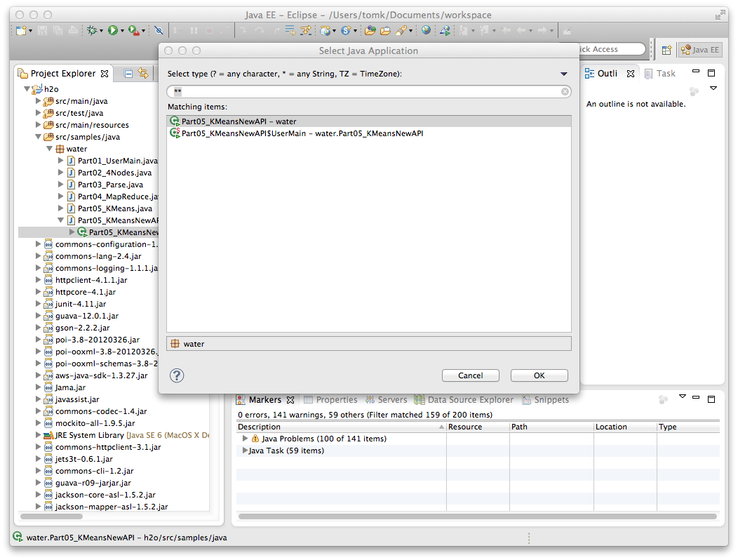
Task: Click the green Run icon in toolbar
Action: click(112, 30)
